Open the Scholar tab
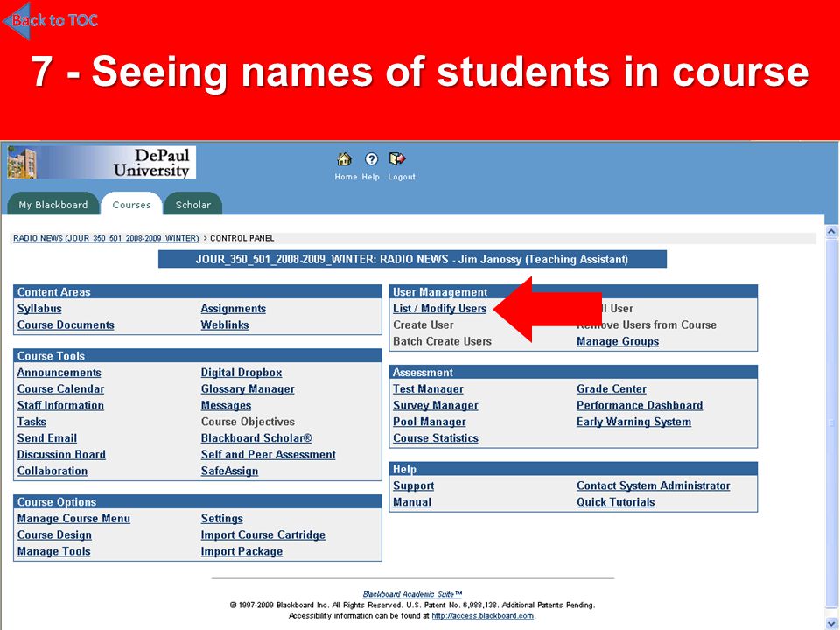840x630 pixels. point(192,205)
